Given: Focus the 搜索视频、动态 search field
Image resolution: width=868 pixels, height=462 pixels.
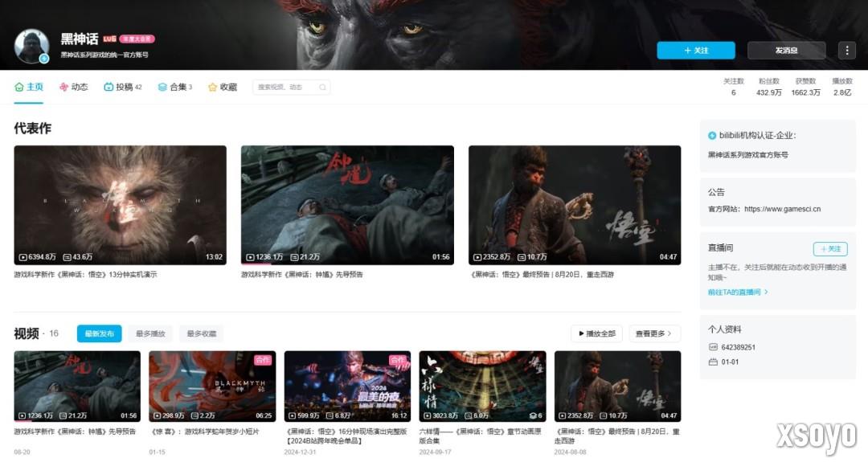Looking at the screenshot, I should (291, 87).
